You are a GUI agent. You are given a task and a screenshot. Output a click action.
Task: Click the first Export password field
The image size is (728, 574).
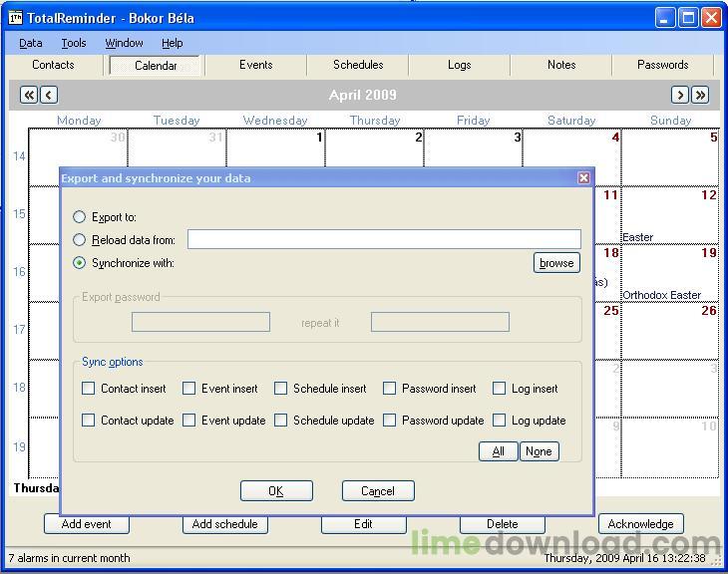point(200,322)
